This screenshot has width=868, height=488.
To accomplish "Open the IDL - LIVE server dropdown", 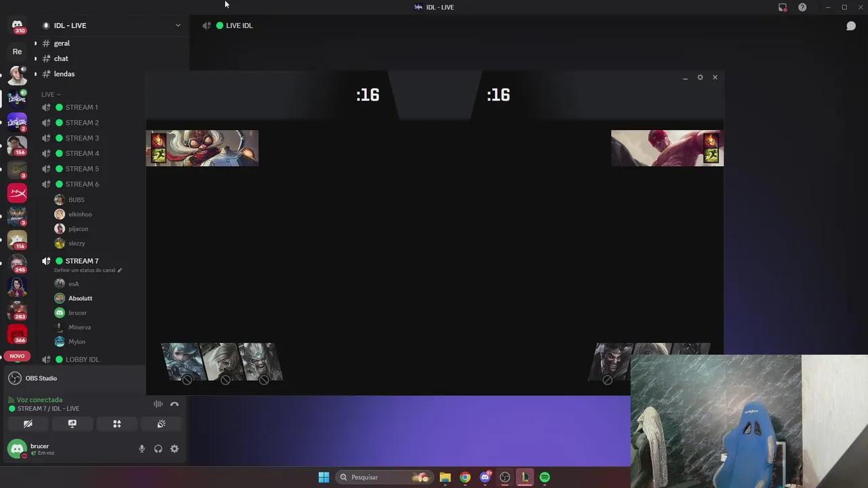I will (178, 26).
